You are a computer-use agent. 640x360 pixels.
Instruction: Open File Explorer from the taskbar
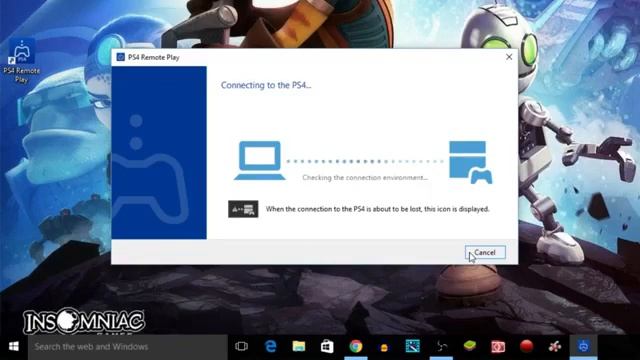(x=299, y=347)
